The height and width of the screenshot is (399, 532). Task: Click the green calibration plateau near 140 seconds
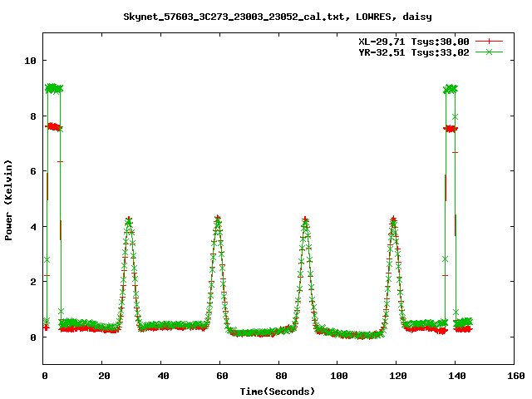(x=451, y=88)
